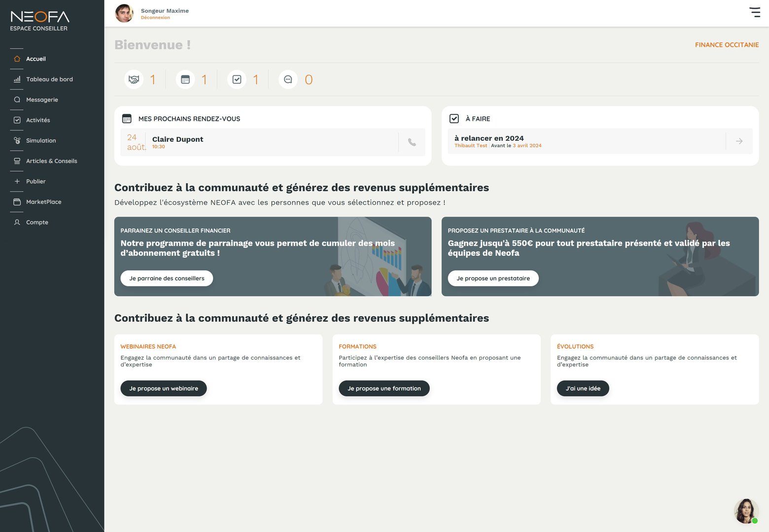Click the calendar icon beside 'Mes prochains rendez-vous'
The height and width of the screenshot is (532, 769).
pos(127,119)
